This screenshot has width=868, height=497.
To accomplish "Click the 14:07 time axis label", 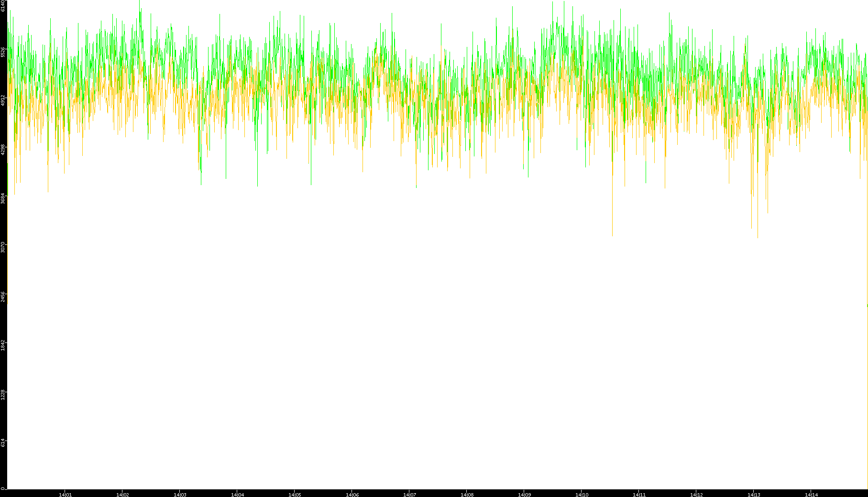I will click(x=409, y=495).
